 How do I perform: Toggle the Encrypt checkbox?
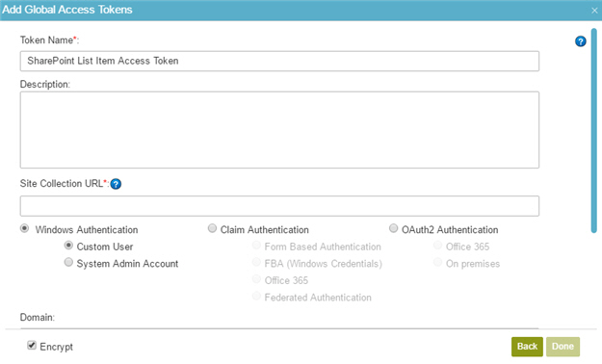coord(32,345)
